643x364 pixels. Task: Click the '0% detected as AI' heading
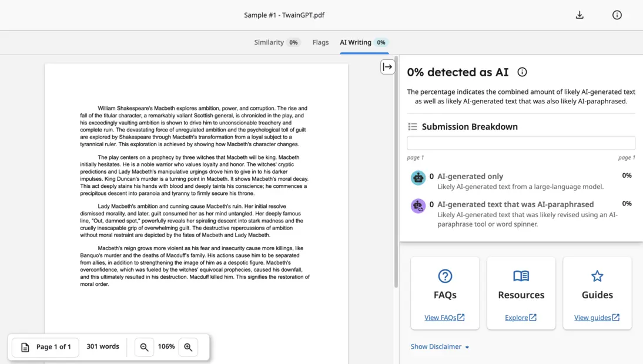[x=458, y=72]
